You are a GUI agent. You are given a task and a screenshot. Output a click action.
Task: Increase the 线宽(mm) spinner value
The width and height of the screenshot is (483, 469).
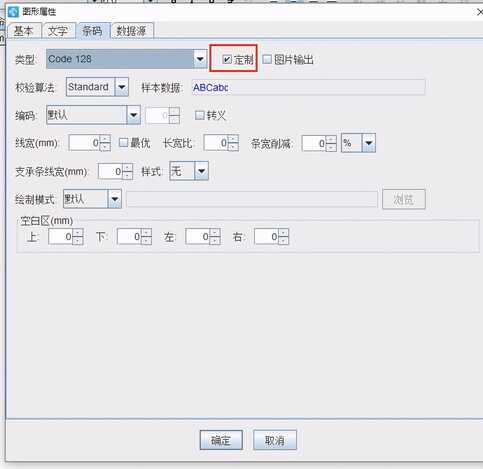[x=105, y=139]
